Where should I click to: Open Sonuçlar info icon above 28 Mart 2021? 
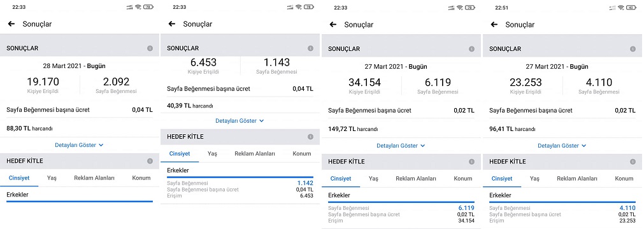pyautogui.click(x=150, y=48)
